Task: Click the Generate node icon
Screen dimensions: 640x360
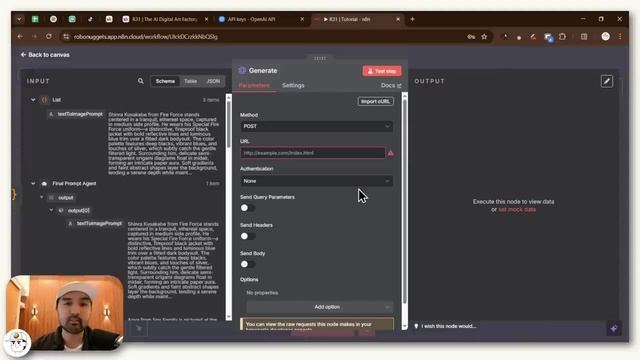Action: [242, 70]
